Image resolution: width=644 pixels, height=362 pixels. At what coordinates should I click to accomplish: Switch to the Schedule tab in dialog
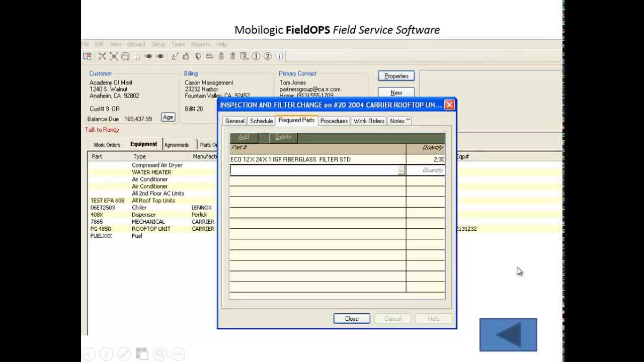261,121
